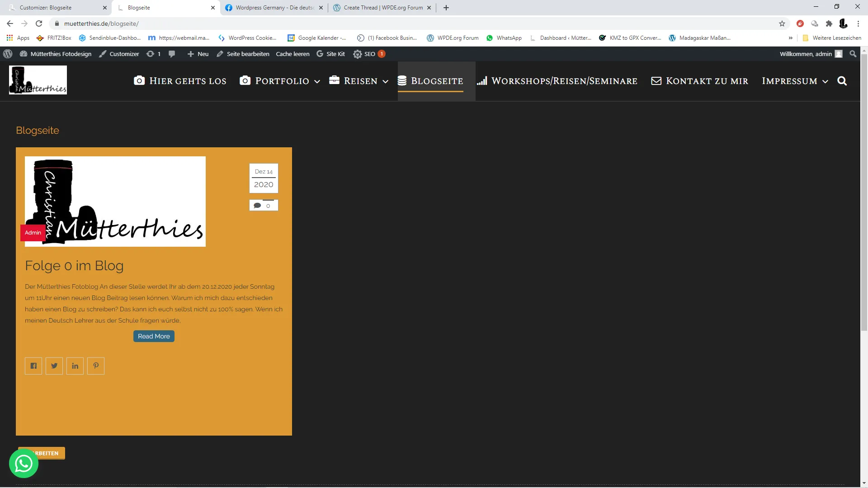This screenshot has width=868, height=488.
Task: Open the site search magnifier in navigation
Action: click(842, 81)
